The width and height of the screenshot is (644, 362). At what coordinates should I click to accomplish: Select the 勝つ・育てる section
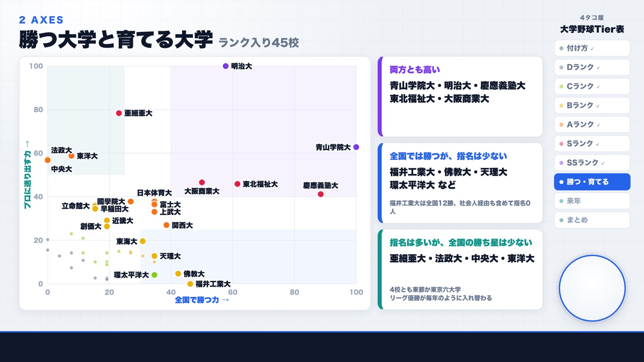coord(592,182)
